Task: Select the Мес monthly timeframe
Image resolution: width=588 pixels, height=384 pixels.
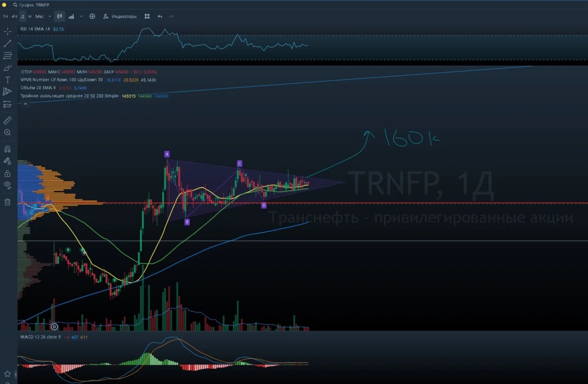Action: click(x=40, y=17)
